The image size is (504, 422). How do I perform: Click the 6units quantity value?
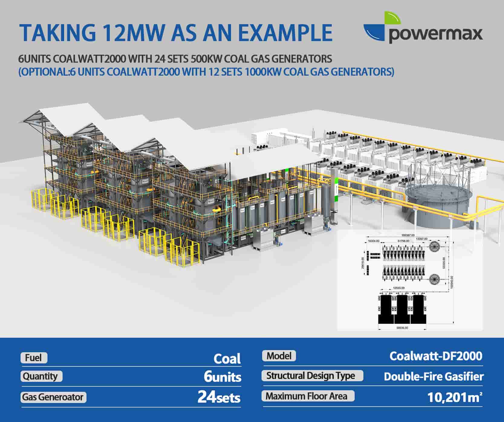tap(222, 377)
